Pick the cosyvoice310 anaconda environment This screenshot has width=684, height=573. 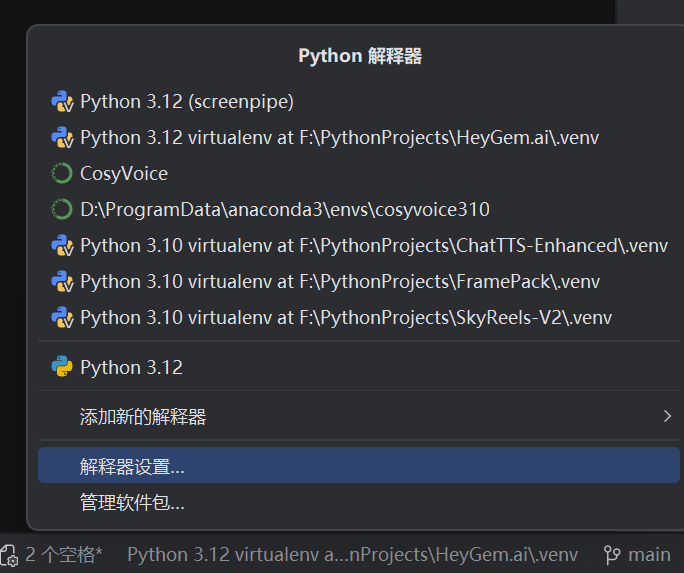359,210
